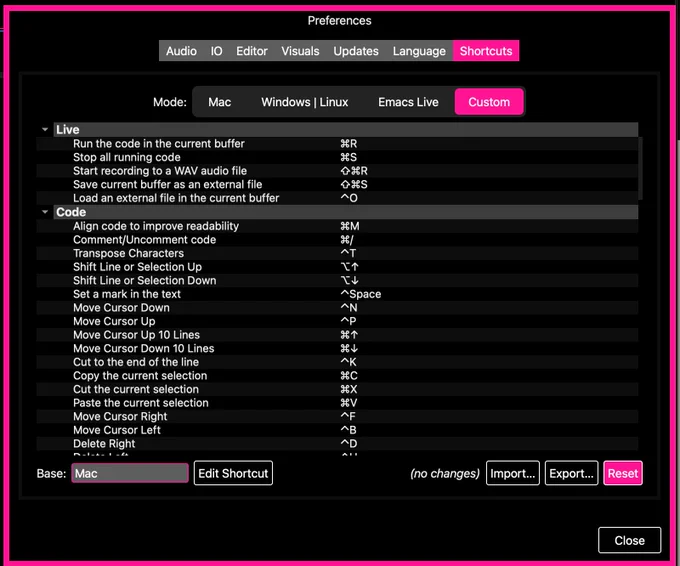Screen dimensions: 680x566
Task: Collapse the Live shortcuts group
Action: point(45,129)
